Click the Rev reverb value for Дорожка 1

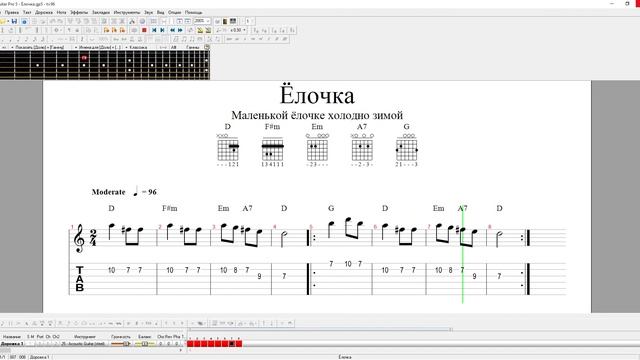point(169,344)
